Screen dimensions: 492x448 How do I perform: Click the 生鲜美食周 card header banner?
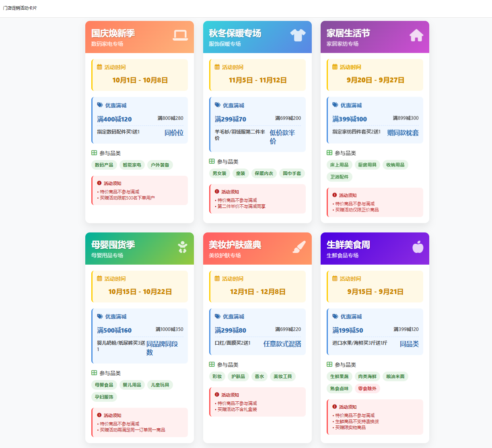375,249
